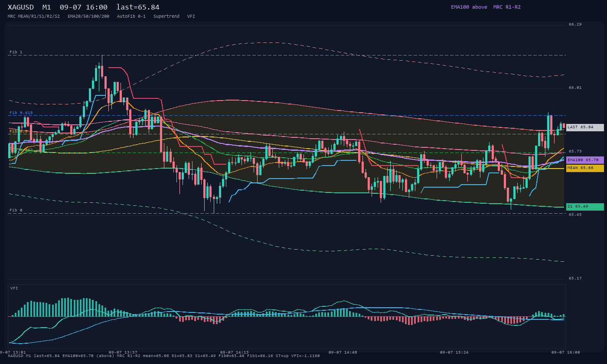Screen dimensions: 607x364
Task: Click the VFI label in the lower panel
Action: coord(14,288)
